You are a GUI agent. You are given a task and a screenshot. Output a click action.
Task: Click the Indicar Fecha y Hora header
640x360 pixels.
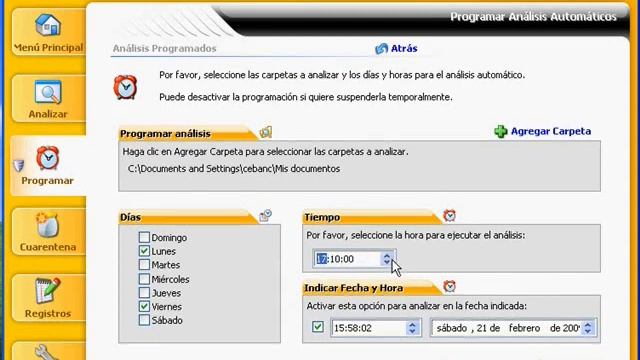(x=353, y=288)
